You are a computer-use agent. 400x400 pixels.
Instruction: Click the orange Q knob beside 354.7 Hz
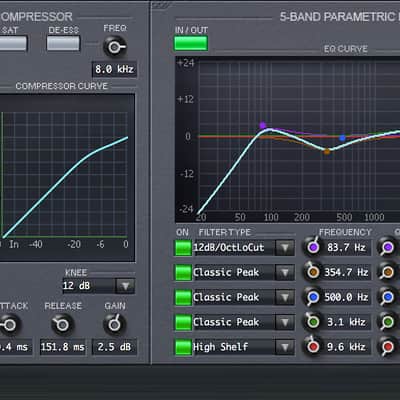[388, 272]
